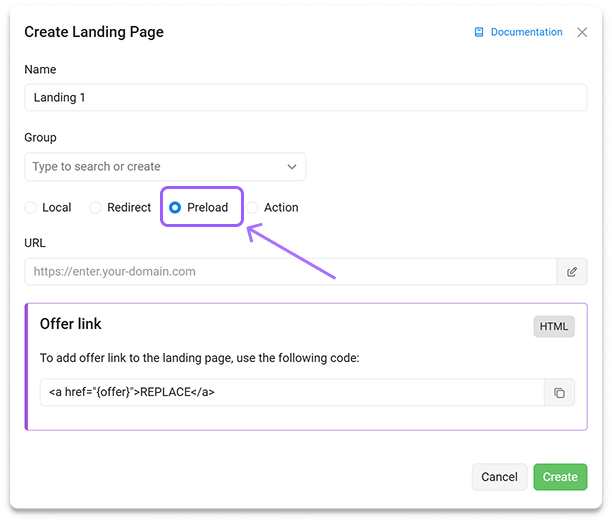
Task: Click the offer link code snippet field
Action: pos(290,392)
